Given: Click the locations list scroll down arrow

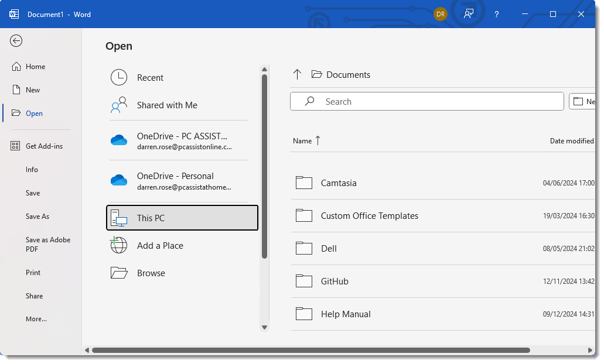Looking at the screenshot, I should (x=264, y=328).
